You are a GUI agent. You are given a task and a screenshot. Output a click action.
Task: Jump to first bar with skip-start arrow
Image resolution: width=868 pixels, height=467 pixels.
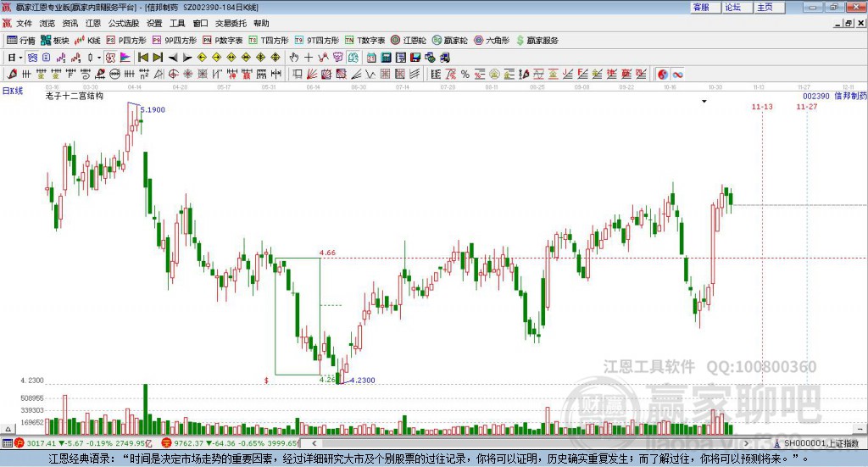tap(142, 58)
